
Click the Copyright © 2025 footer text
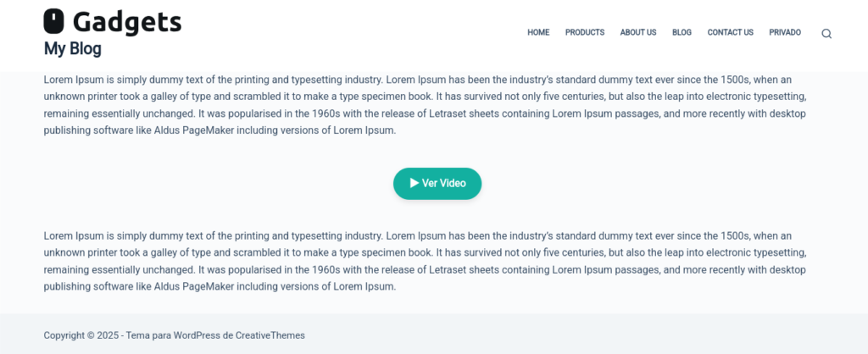click(x=82, y=335)
